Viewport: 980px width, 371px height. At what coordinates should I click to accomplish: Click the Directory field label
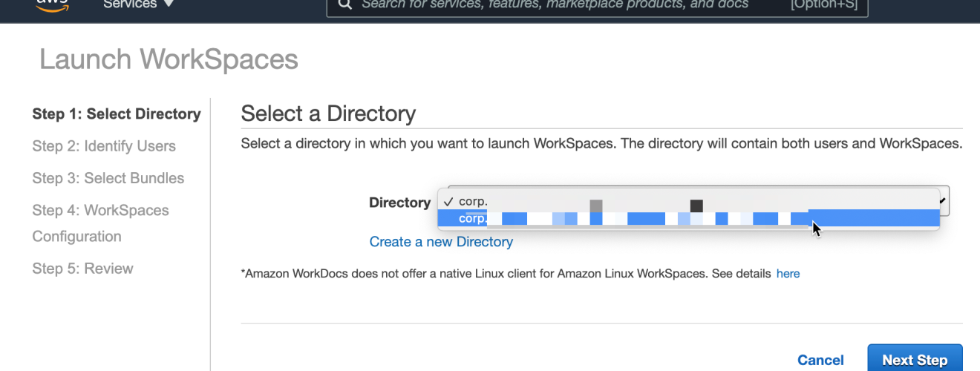coord(399,203)
